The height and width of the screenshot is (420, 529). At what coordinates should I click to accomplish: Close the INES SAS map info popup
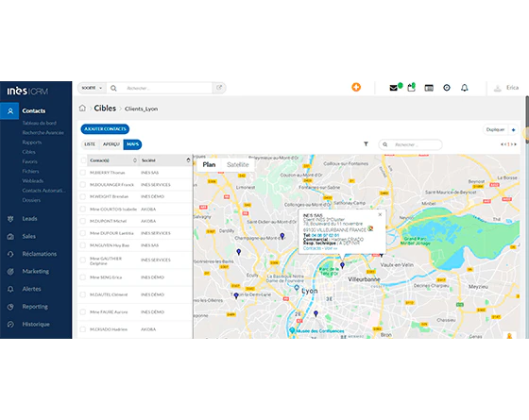380,214
